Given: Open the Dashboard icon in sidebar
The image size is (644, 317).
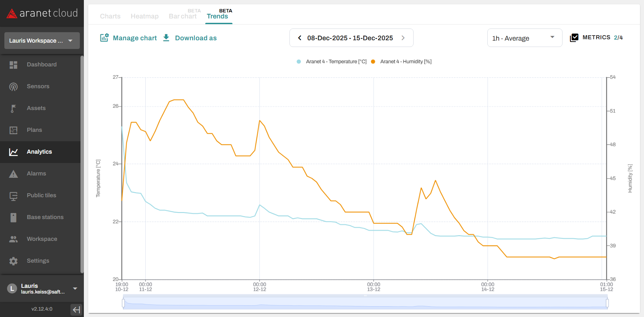Looking at the screenshot, I should (x=13, y=65).
